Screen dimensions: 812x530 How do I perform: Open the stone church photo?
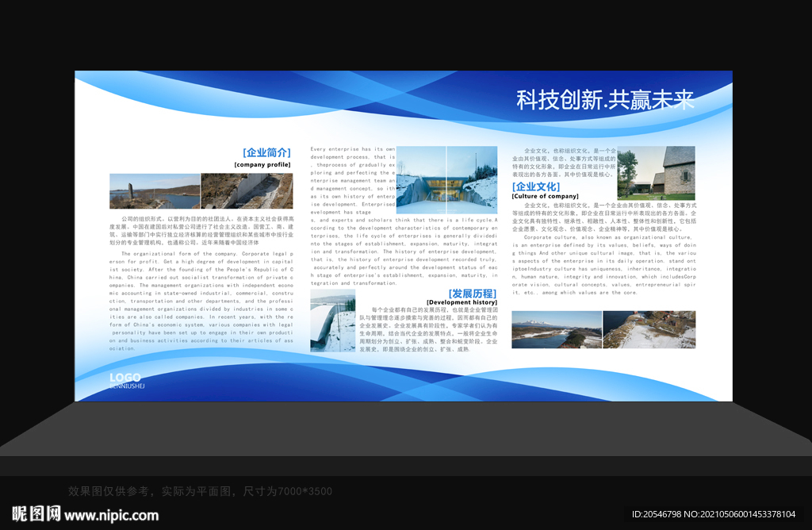coord(656,173)
